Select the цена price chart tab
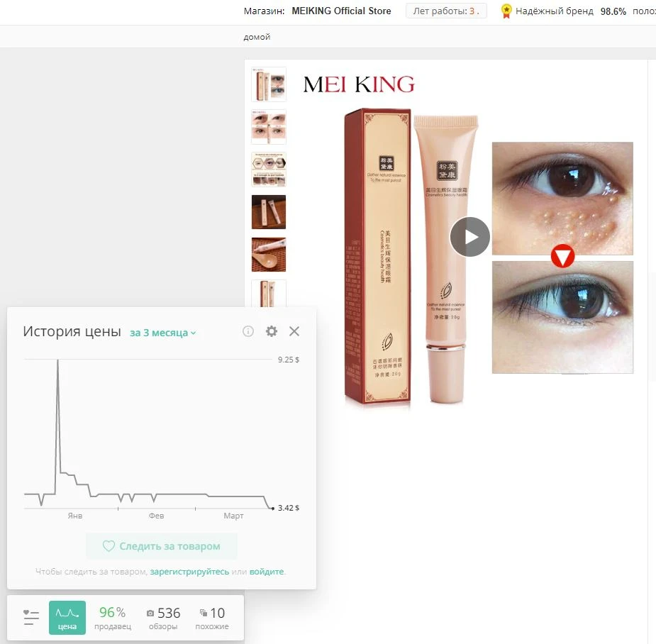 [x=67, y=618]
